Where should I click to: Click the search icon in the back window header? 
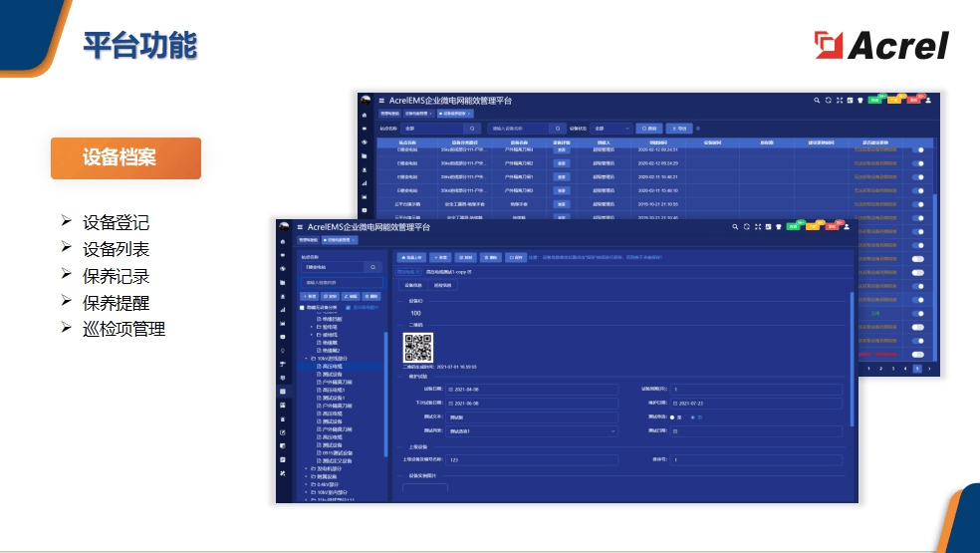tap(817, 100)
